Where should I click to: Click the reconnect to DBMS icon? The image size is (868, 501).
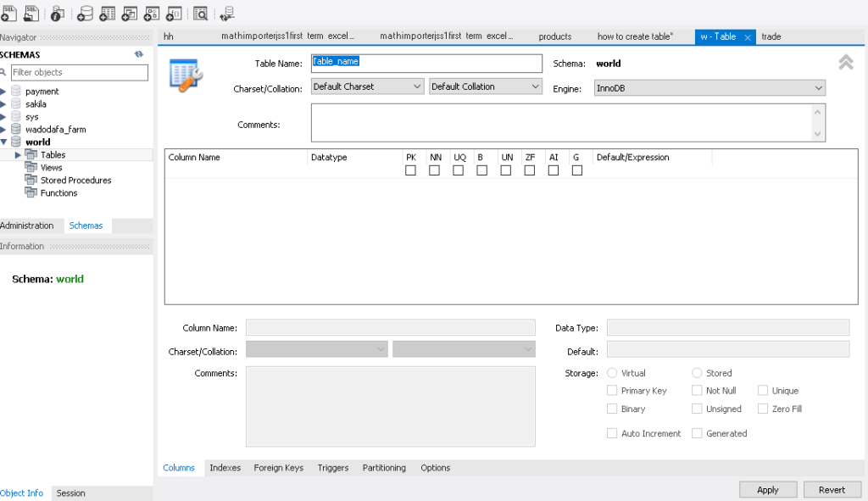click(x=227, y=13)
